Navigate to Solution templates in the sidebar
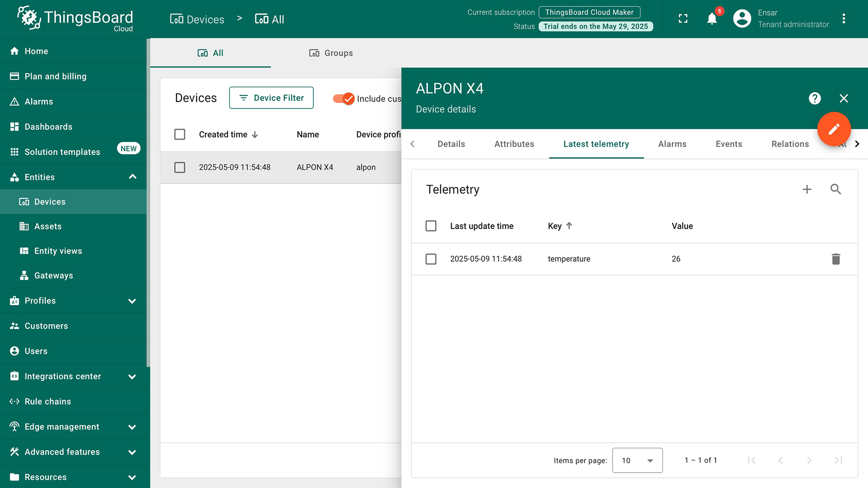Image resolution: width=868 pixels, height=488 pixels. pos(62,152)
